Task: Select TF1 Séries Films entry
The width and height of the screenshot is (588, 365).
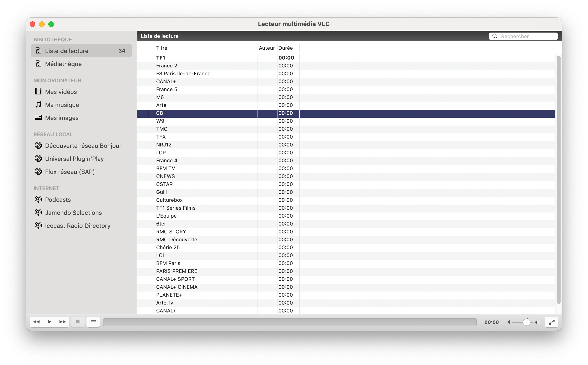Action: (346, 208)
